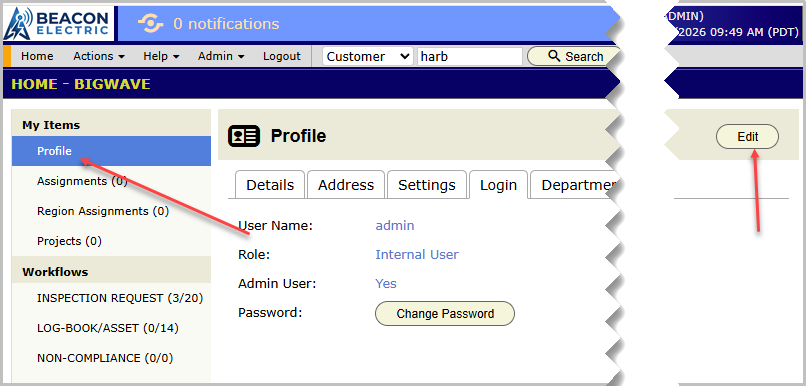Click the date and time display
This screenshot has height=386, width=806.
[x=739, y=32]
